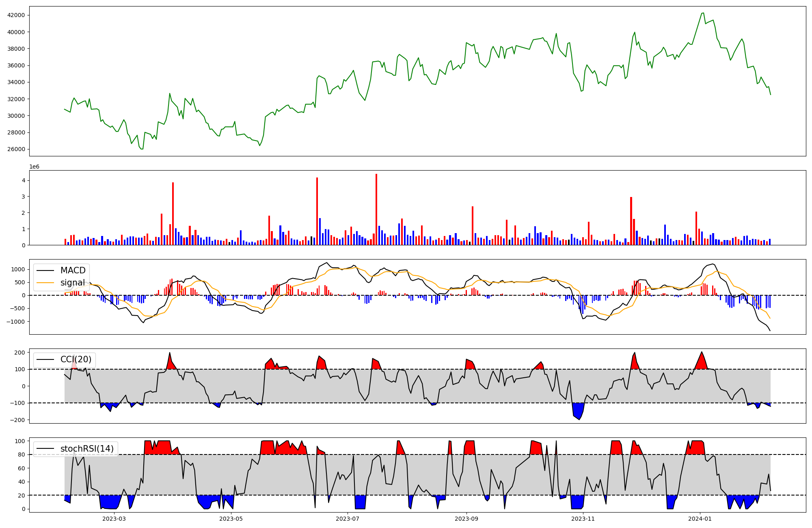Click the 1e6 volume scale label
The image size is (812, 528).
coord(34,167)
